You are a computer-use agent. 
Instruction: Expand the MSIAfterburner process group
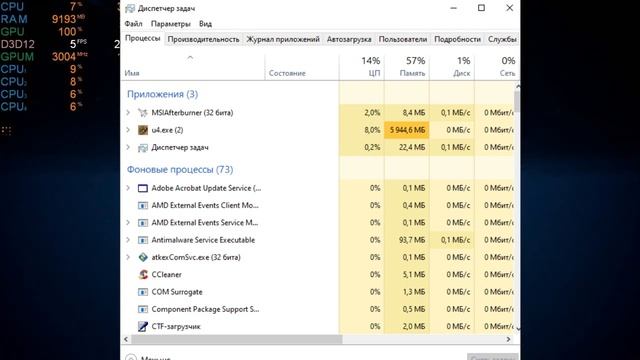[x=128, y=113]
